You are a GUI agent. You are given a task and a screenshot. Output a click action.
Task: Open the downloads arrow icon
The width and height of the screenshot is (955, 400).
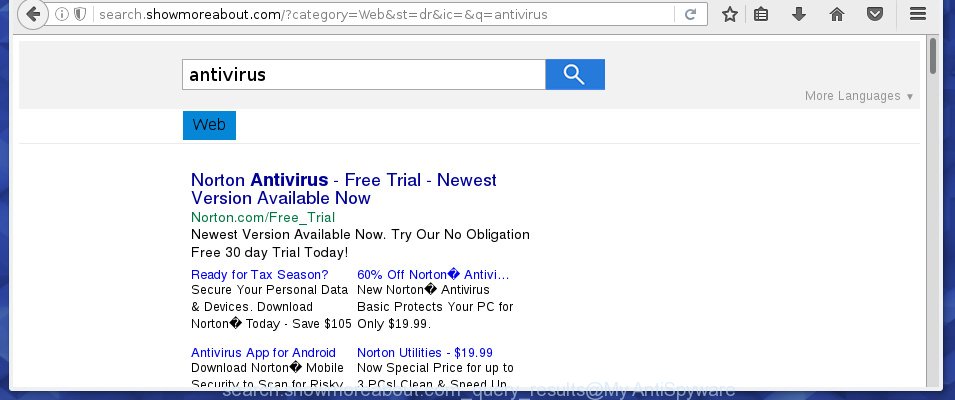(798, 14)
